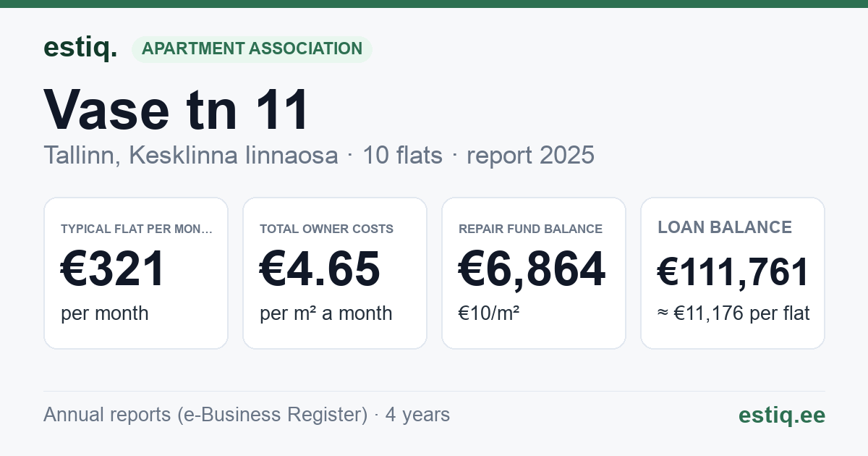
Task: Click the €6,864 value
Action: click(x=532, y=269)
